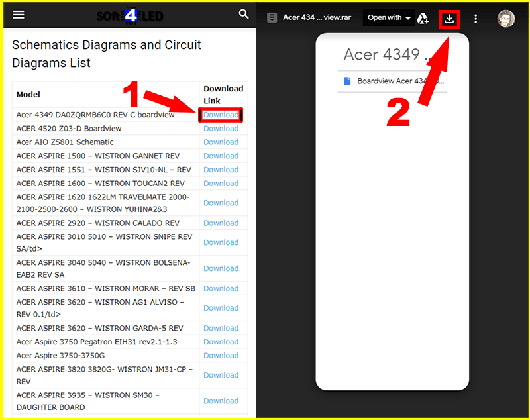The height and width of the screenshot is (420, 530).
Task: Select the Boardview Acer 4349 file entry
Action: 392,81
